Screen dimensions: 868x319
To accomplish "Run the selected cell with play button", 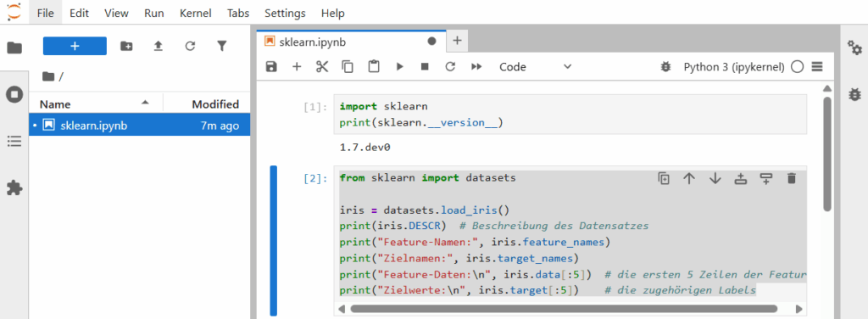I will pyautogui.click(x=400, y=66).
